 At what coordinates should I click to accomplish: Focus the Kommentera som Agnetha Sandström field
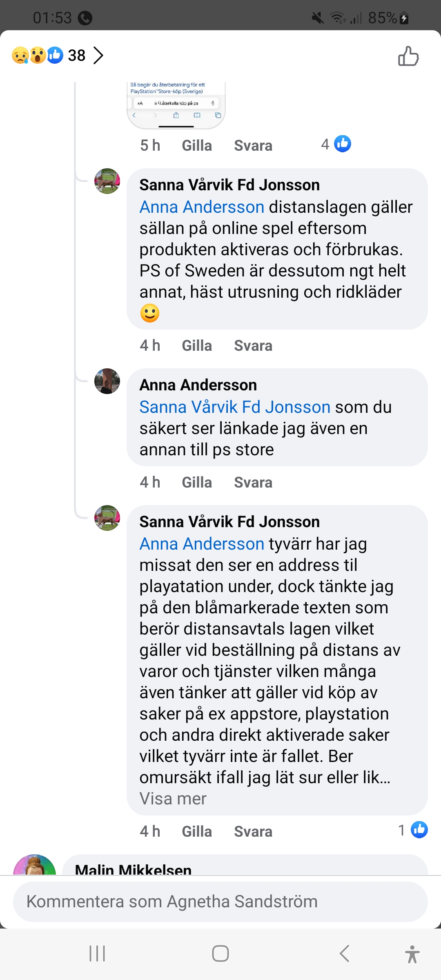click(220, 901)
